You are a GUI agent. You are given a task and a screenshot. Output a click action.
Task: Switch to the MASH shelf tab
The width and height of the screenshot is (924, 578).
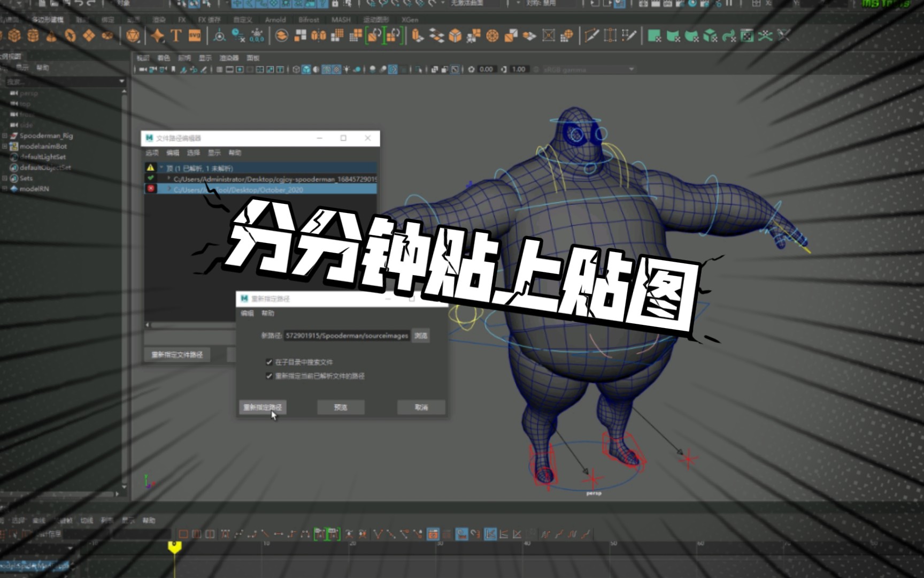pyautogui.click(x=341, y=20)
